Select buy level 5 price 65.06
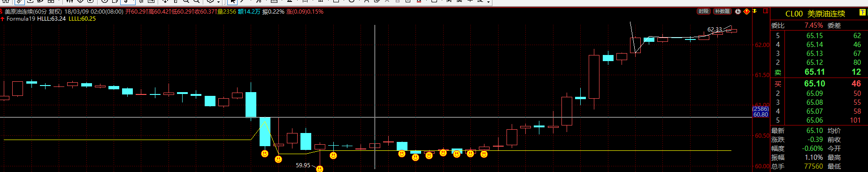This screenshot has height=172, width=868. (814, 120)
